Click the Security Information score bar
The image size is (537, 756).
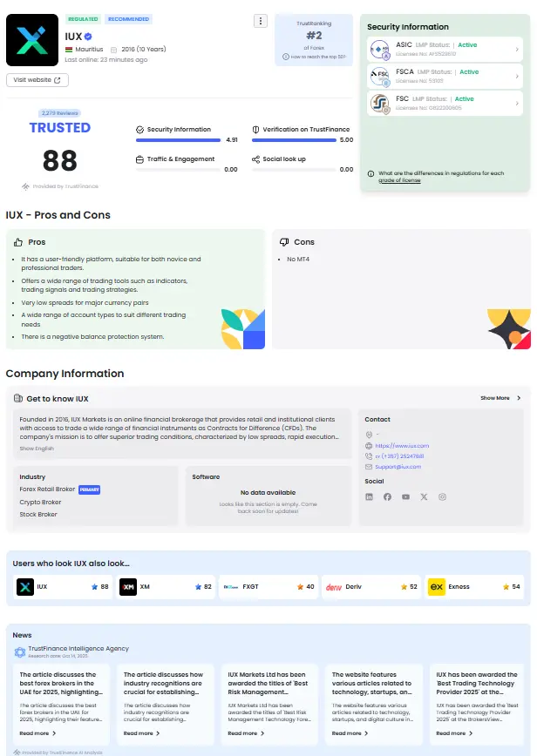coord(178,140)
